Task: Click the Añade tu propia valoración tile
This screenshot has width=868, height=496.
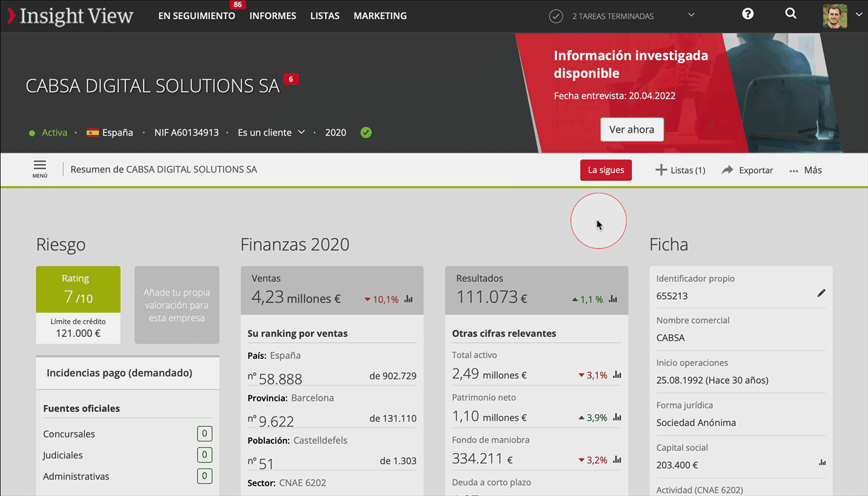Action: 177,305
